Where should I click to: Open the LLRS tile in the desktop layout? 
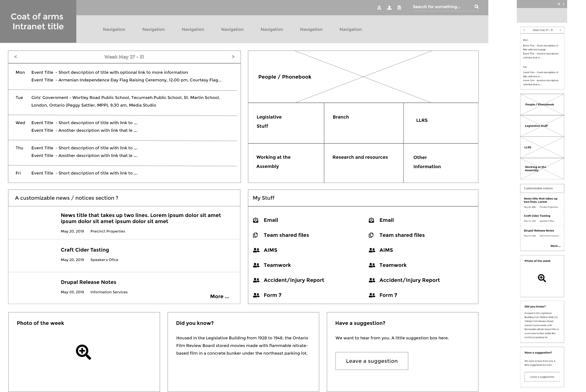[441, 123]
